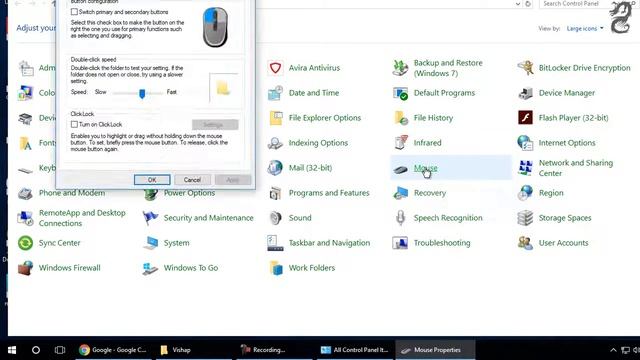The width and height of the screenshot is (640, 360).
Task: Open the Avira Antivirus shield icon
Action: (x=276, y=68)
